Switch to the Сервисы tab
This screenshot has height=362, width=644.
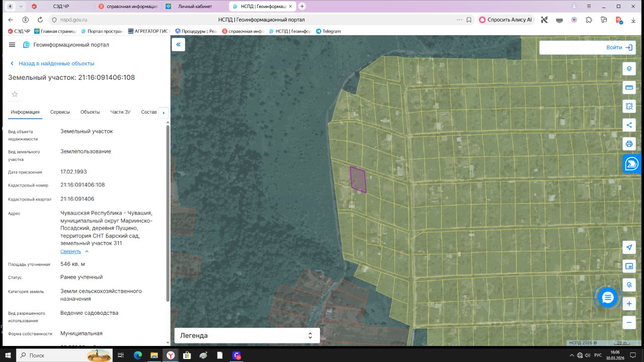(x=60, y=112)
